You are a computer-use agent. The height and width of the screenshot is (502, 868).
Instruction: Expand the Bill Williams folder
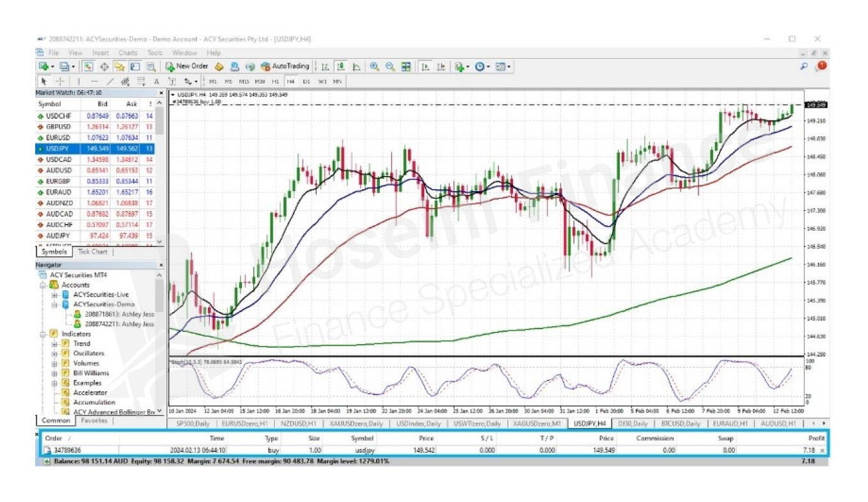[x=55, y=373]
